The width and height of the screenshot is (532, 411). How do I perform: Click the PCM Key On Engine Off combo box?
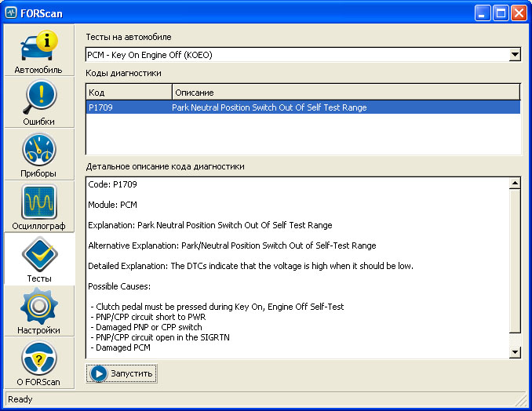click(x=297, y=55)
